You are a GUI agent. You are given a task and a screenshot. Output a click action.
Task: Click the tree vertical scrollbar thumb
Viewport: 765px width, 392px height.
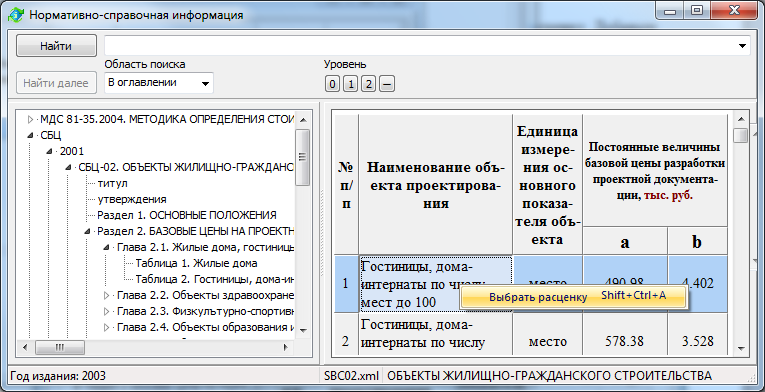(303, 157)
